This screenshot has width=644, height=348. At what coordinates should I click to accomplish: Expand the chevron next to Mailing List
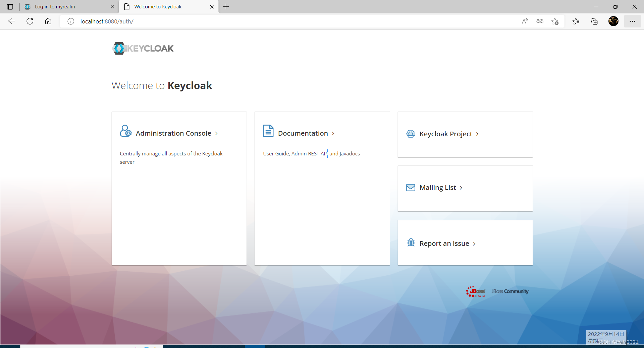click(x=461, y=188)
